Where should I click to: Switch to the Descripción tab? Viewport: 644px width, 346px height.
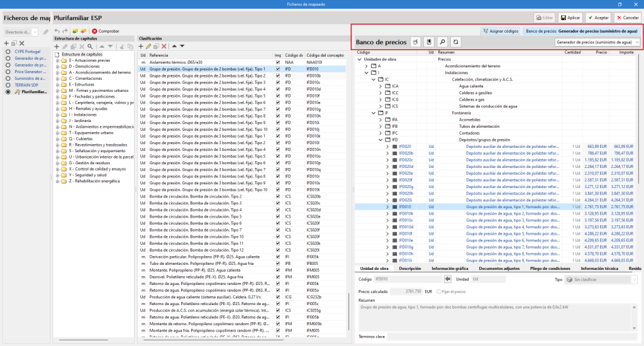point(410,269)
